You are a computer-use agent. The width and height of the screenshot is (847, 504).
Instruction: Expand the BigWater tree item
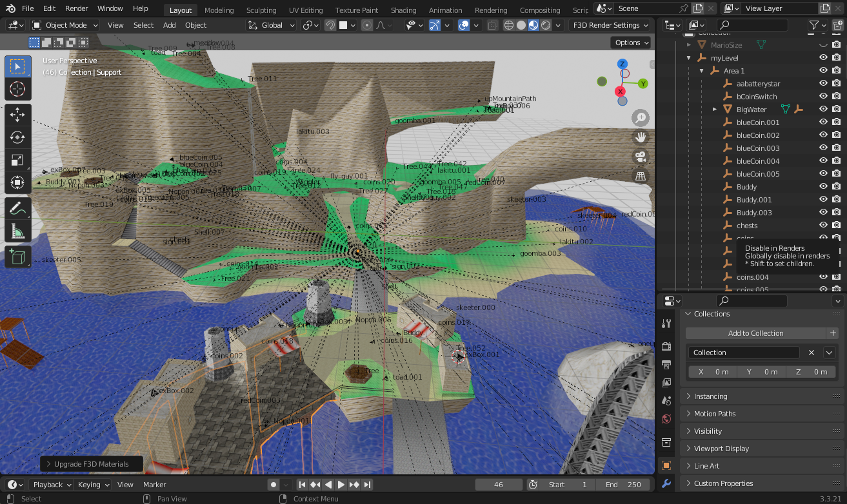point(715,110)
